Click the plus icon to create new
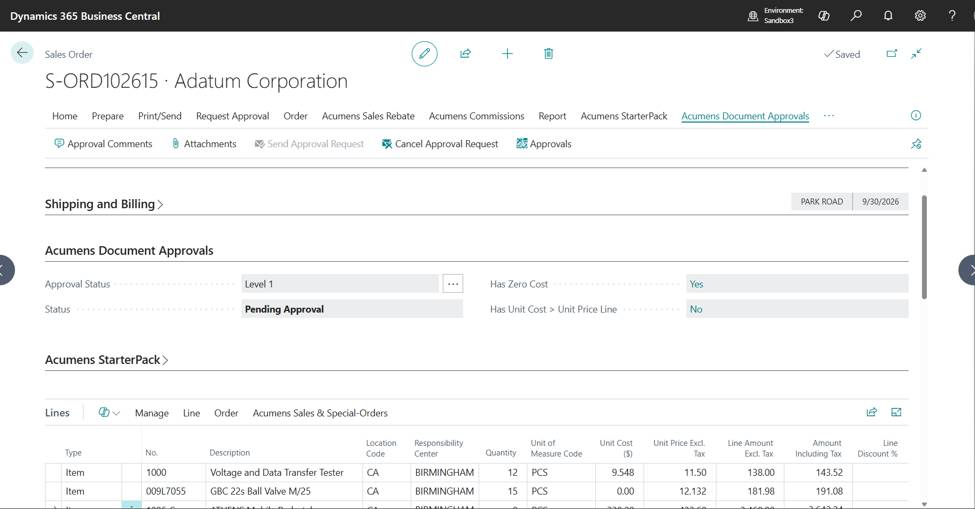 [x=507, y=53]
